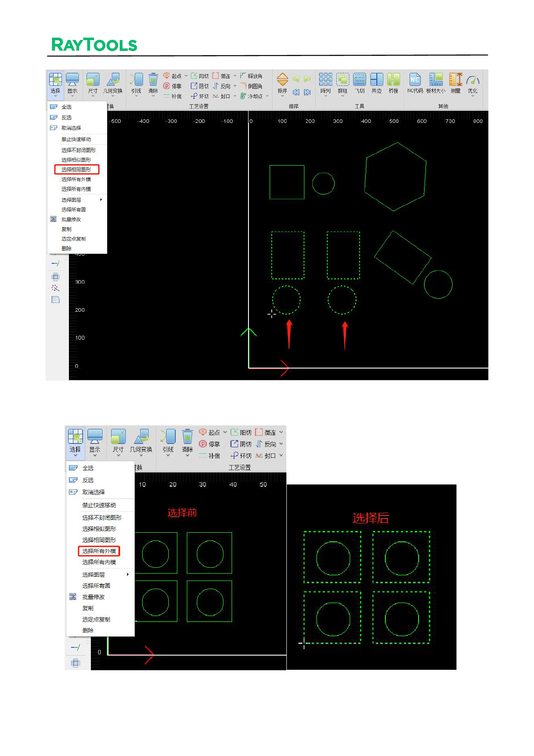This screenshot has height=756, width=534.
Task: Select the 测量 measure tool
Action: [455, 80]
